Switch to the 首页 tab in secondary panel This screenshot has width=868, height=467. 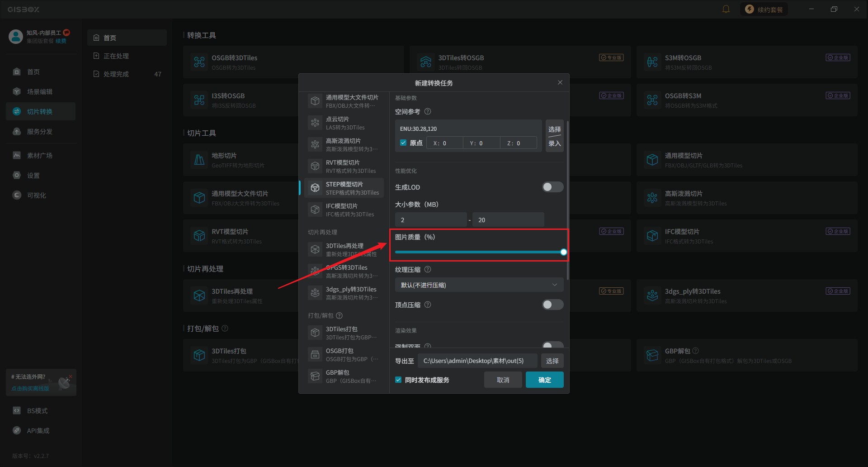click(127, 38)
